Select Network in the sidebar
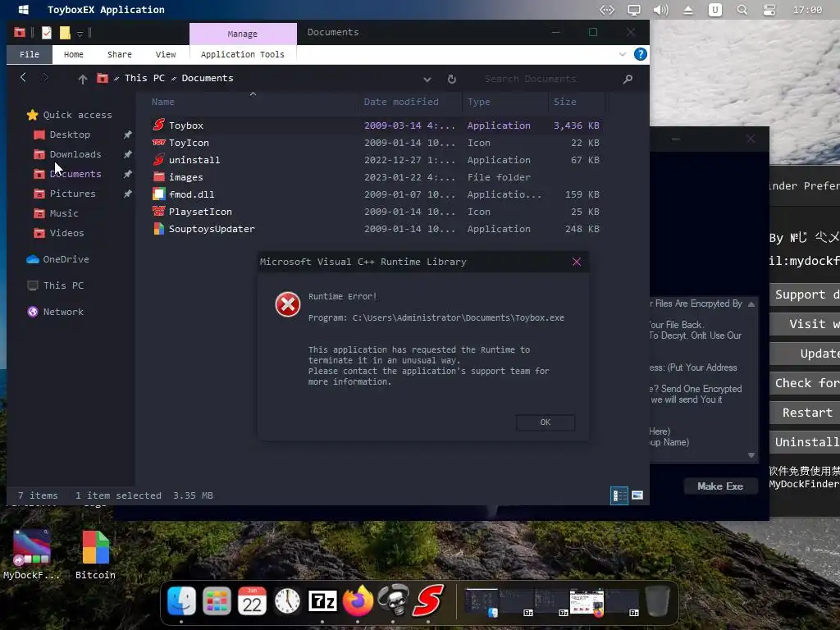840x630 pixels. [56, 312]
